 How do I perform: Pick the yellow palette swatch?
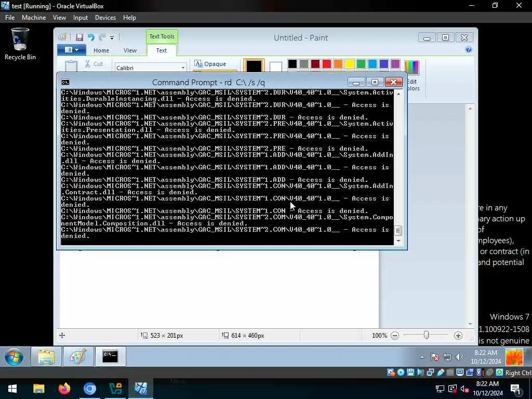click(x=350, y=64)
